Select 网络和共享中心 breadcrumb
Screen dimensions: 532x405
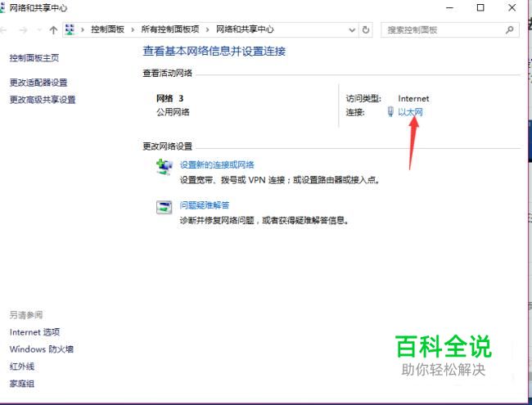[x=245, y=29]
